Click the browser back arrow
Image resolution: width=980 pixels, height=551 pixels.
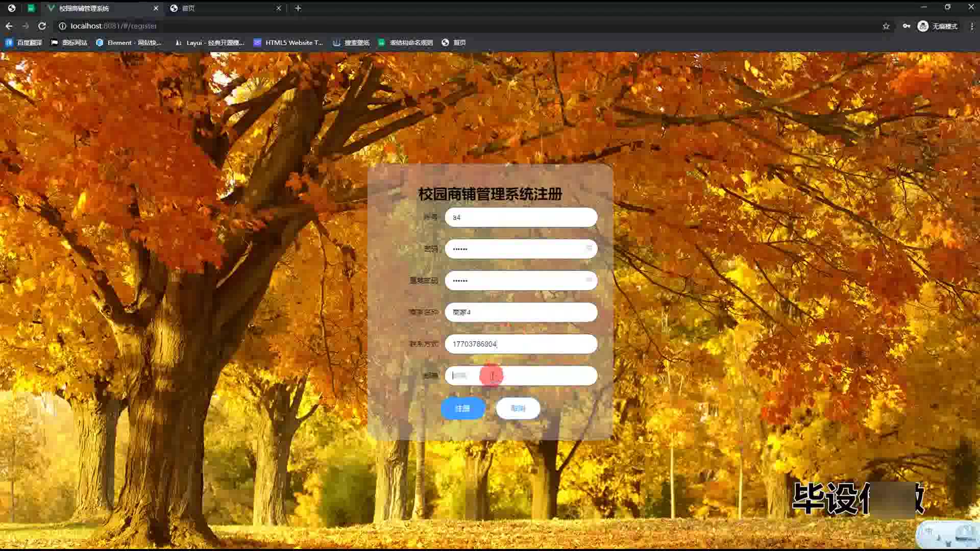pos(9,26)
